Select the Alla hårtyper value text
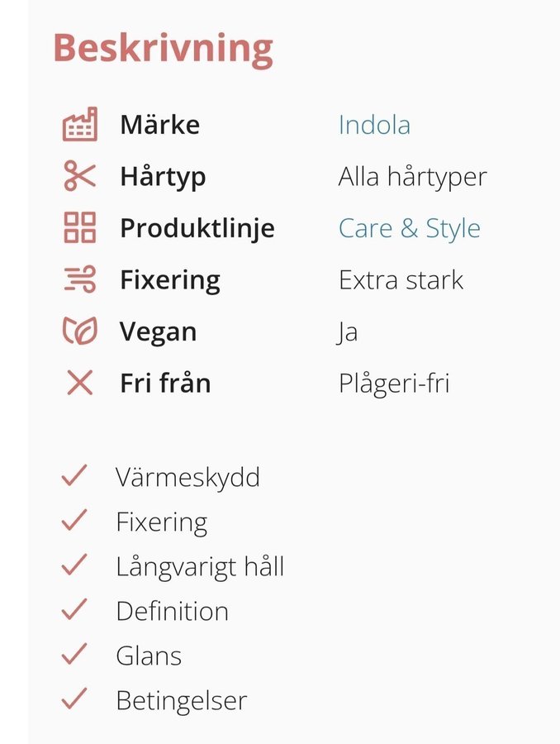This screenshot has width=560, height=744. click(x=412, y=177)
